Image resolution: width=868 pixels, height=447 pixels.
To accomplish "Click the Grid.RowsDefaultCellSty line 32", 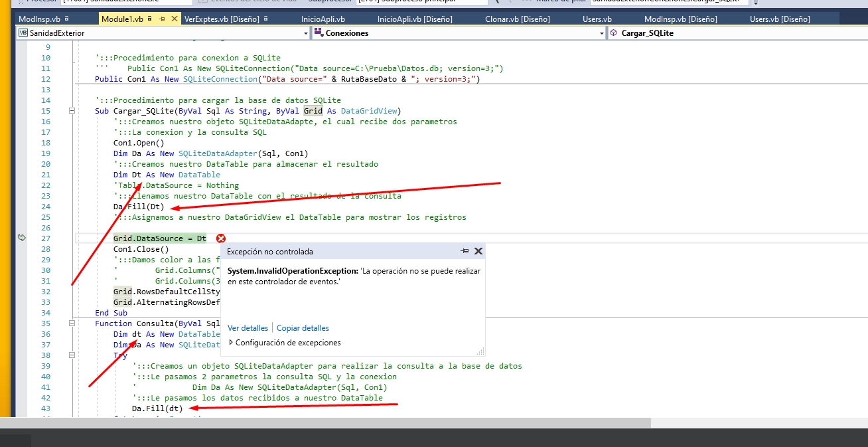I will [x=167, y=292].
